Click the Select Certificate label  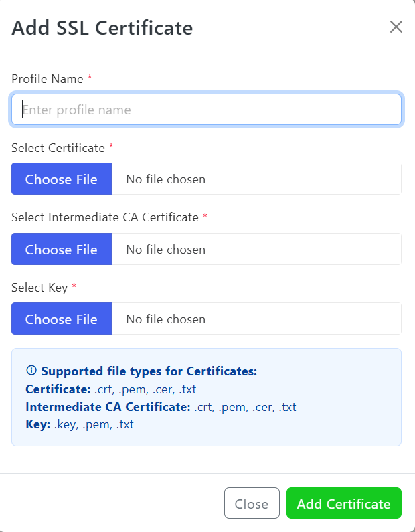[58, 148]
